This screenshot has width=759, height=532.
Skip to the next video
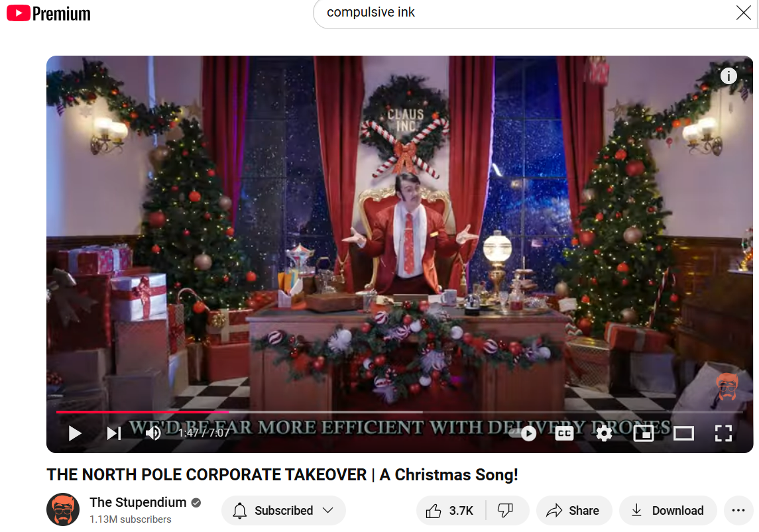pos(114,433)
